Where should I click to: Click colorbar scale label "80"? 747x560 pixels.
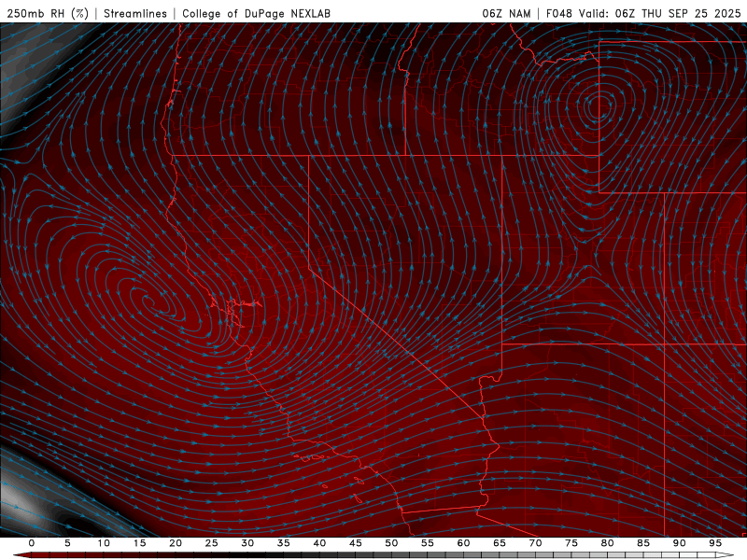pos(607,543)
